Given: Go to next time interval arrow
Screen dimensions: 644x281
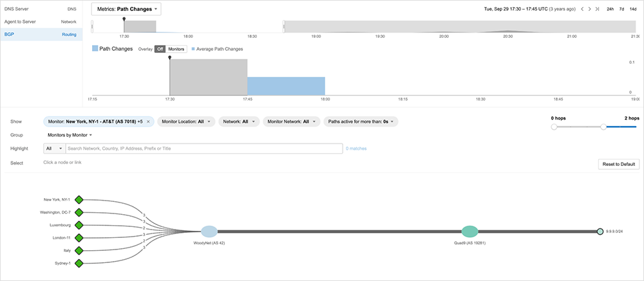Looking at the screenshot, I should click(x=590, y=9).
